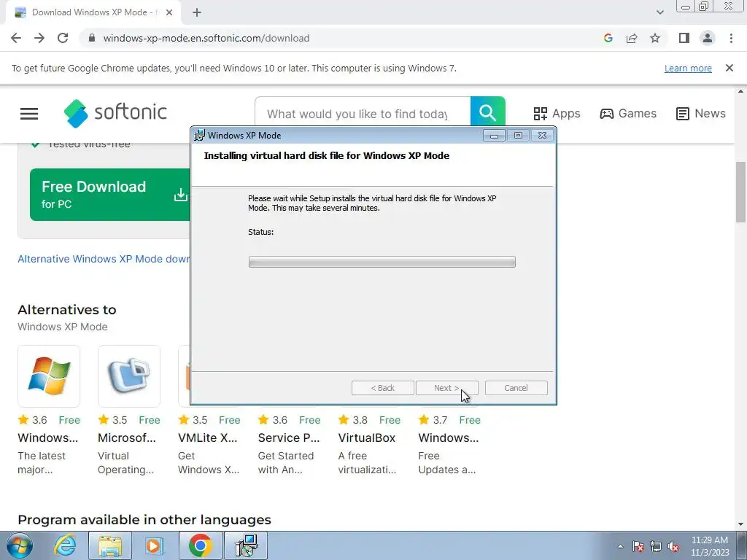Click Next in the XP Mode installer
This screenshot has height=560, width=747.
[x=447, y=388]
